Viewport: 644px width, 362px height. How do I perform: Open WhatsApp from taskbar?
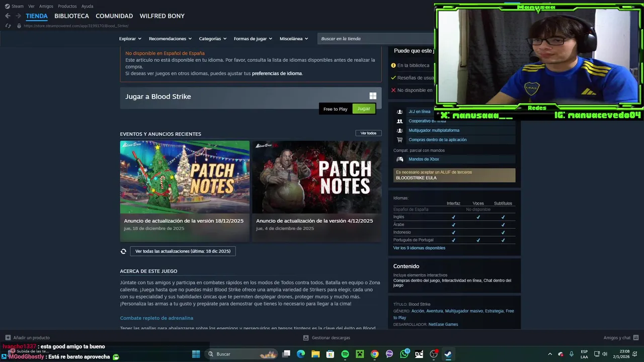(x=405, y=354)
